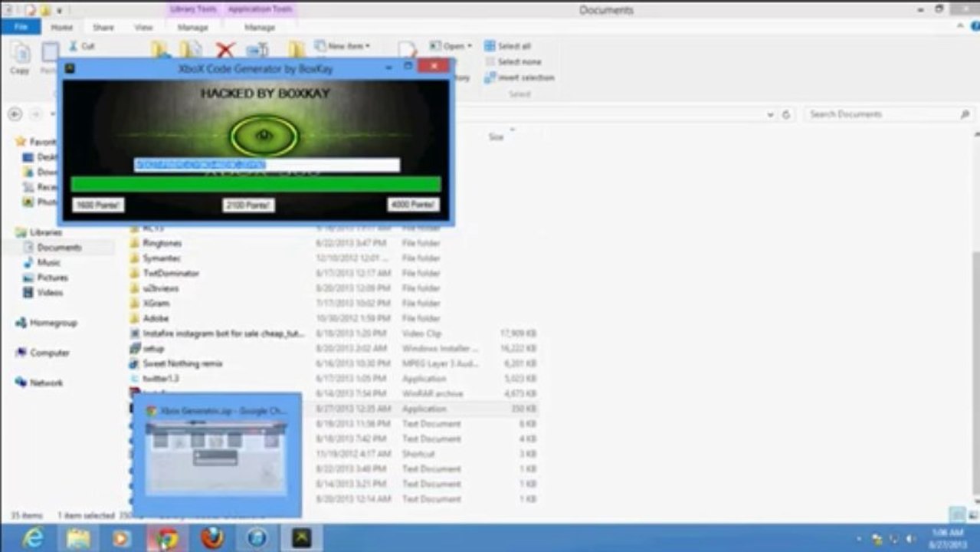Screen dimensions: 980x552
Task: Click the 1600 Points button in generator
Action: coord(98,205)
